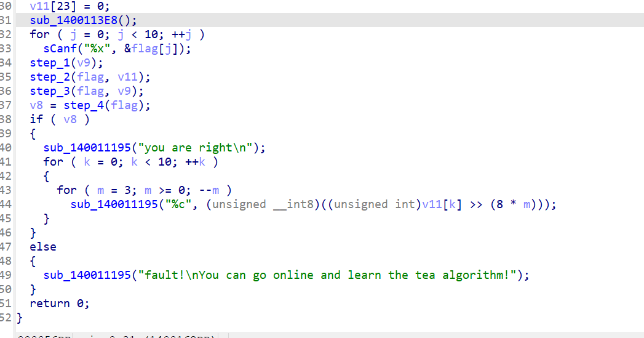This screenshot has height=338, width=644.
Task: Click sub_140011195 on the "fault!" line
Action: (x=87, y=275)
